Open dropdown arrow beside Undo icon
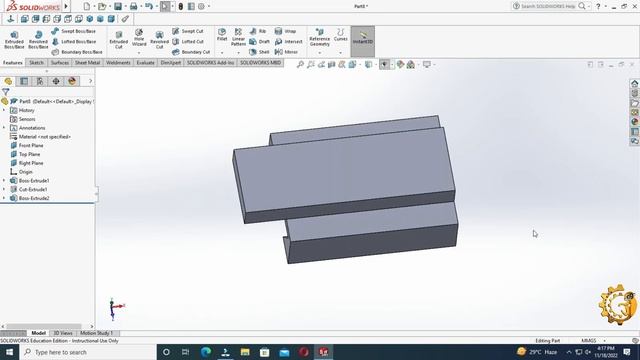 (156, 7)
